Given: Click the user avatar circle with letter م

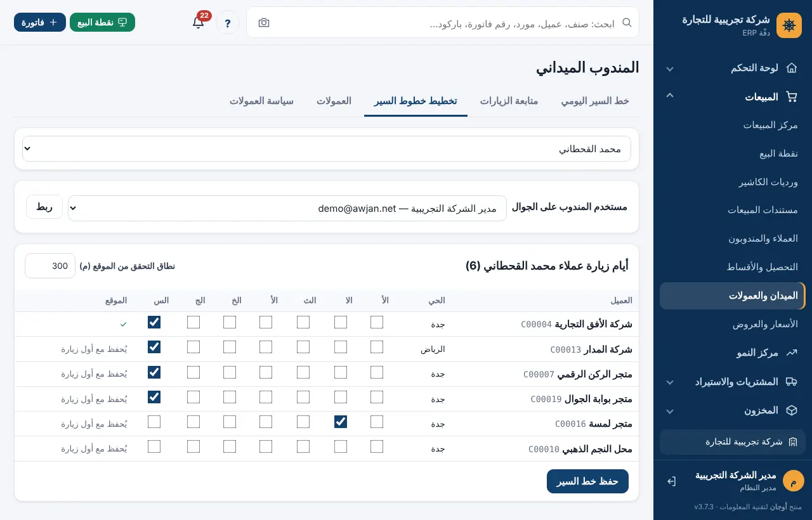Looking at the screenshot, I should pos(793,481).
